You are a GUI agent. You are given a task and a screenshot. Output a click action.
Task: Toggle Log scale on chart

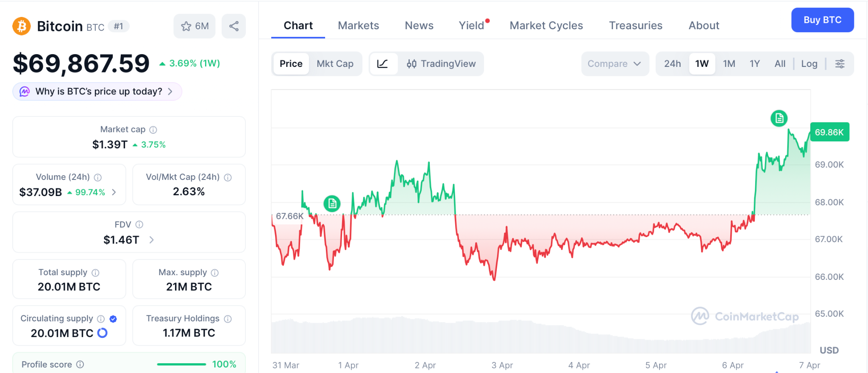point(809,64)
